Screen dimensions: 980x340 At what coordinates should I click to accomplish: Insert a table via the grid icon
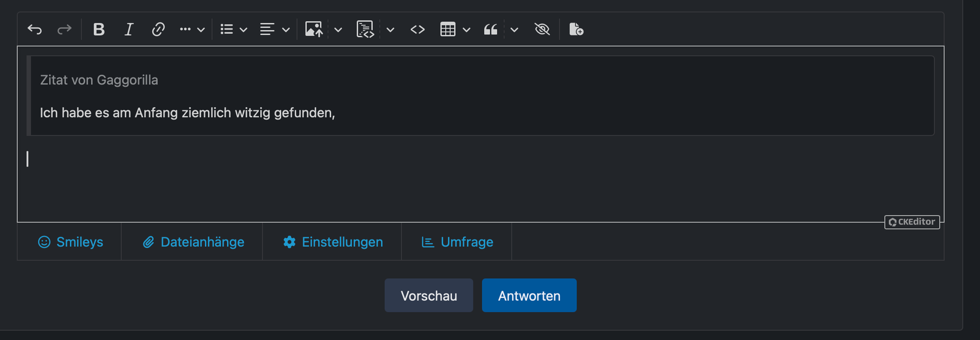coord(448,30)
